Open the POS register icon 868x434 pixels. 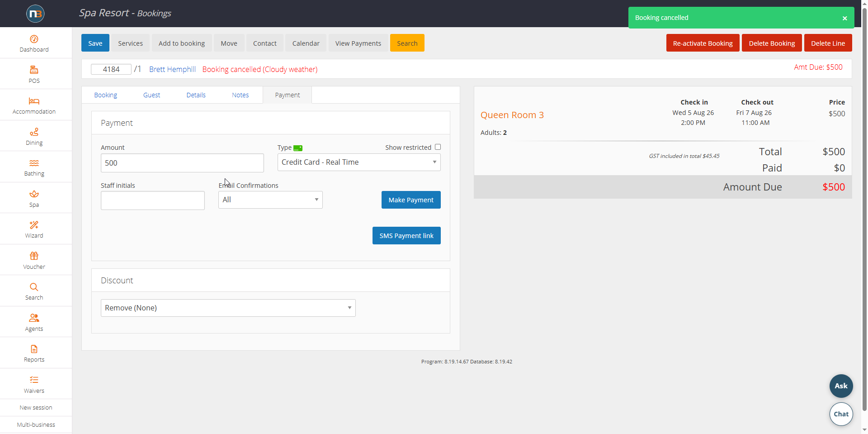[34, 70]
